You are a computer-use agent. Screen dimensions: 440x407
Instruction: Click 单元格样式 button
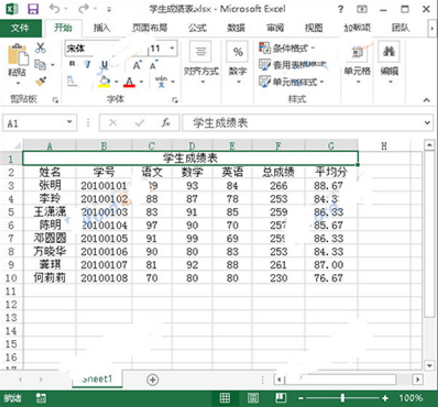292,81
